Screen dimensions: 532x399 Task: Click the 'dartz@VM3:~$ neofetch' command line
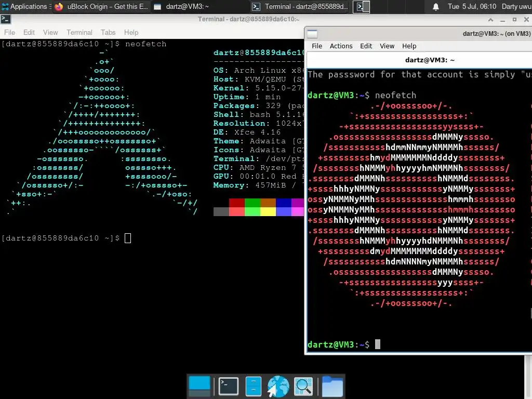pos(362,95)
